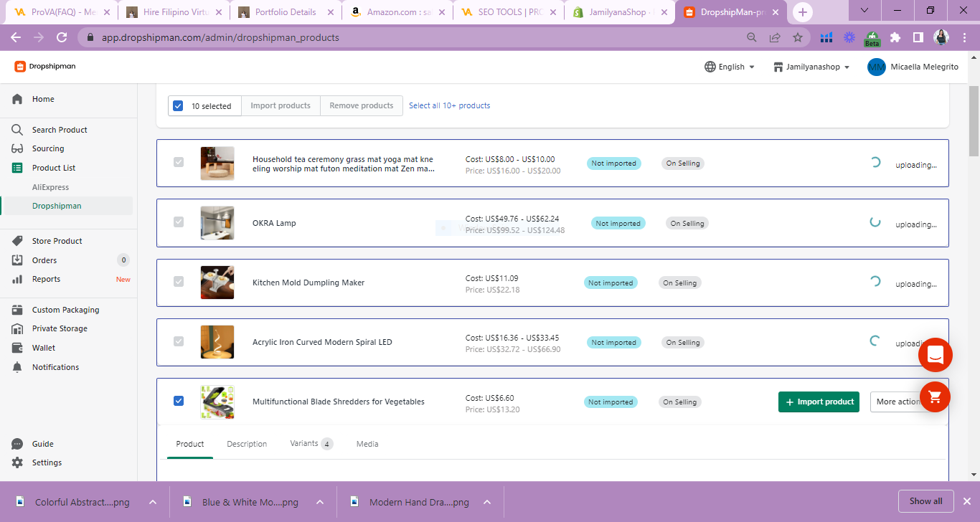
Task: Click the Remove products button
Action: [x=362, y=106]
